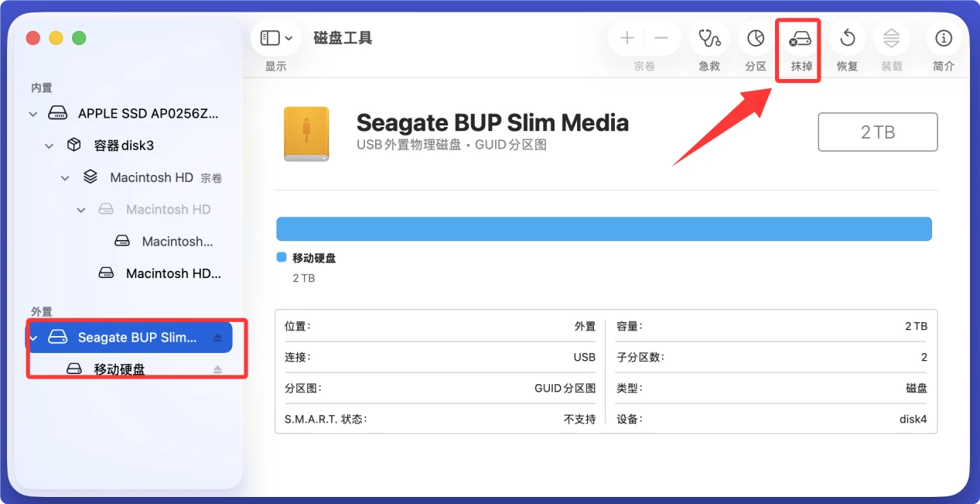Click the add volume plus button
The width and height of the screenshot is (980, 504).
tap(627, 38)
